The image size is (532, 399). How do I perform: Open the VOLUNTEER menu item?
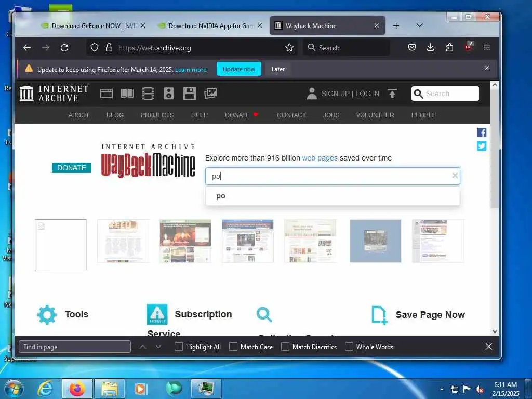click(375, 115)
